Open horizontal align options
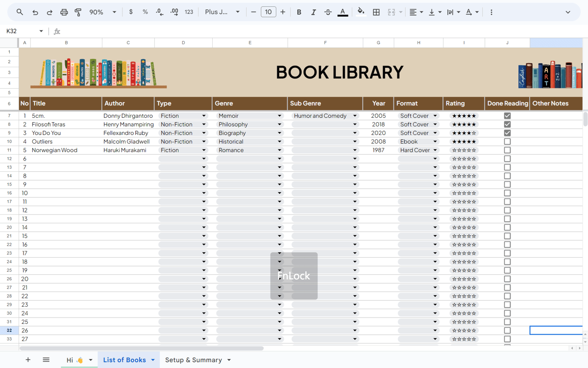 416,12
